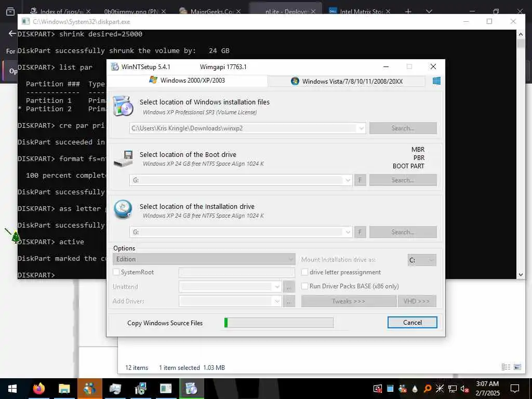Click the white star tray icon
This screenshot has width=532, height=399.
click(x=440, y=389)
